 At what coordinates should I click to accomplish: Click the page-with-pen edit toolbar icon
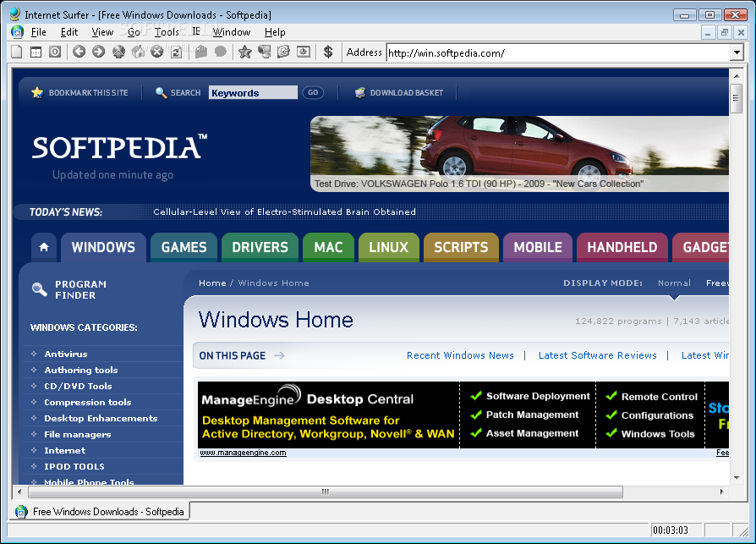tap(283, 52)
